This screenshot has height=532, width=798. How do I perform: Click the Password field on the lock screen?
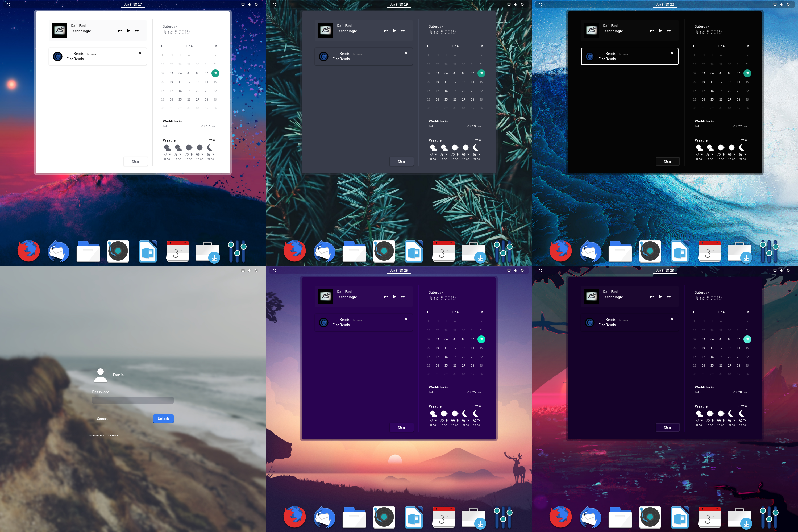click(133, 400)
